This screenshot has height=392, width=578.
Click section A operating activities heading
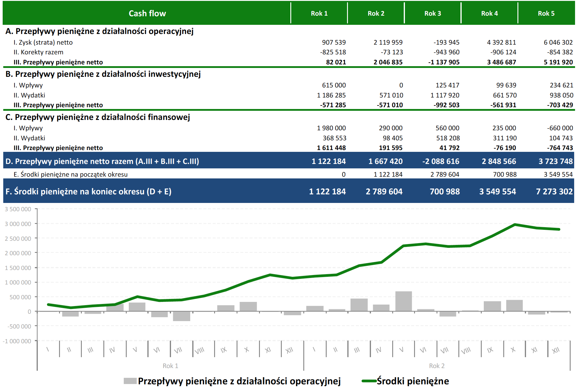coord(100,31)
